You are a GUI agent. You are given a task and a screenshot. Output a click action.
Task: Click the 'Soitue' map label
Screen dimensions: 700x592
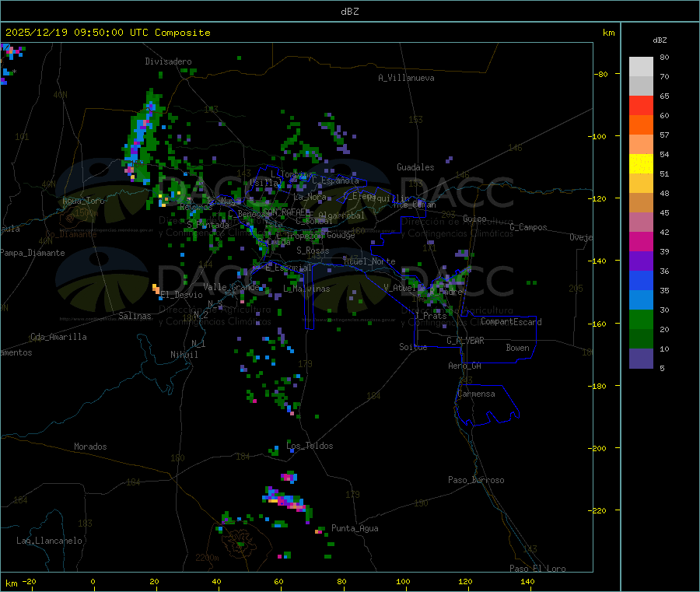click(x=413, y=347)
